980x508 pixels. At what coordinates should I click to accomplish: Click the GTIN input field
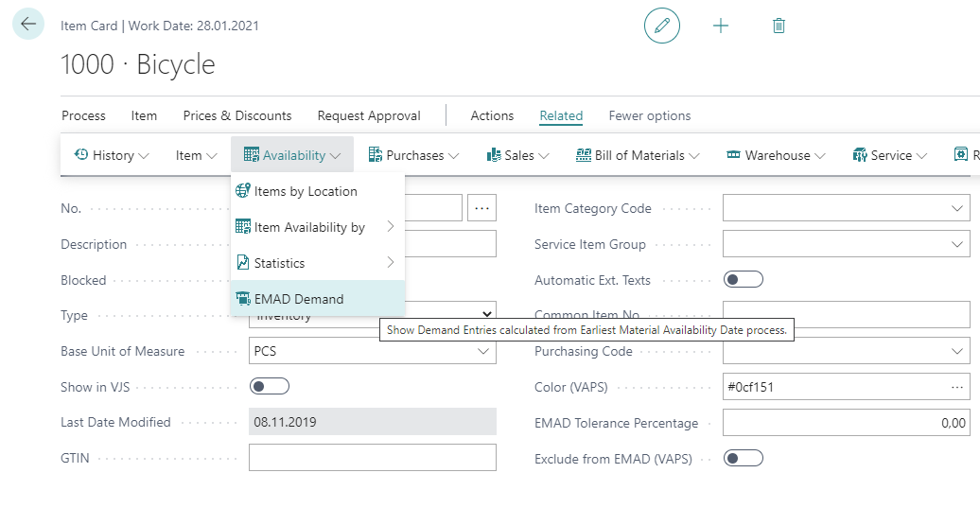373,457
